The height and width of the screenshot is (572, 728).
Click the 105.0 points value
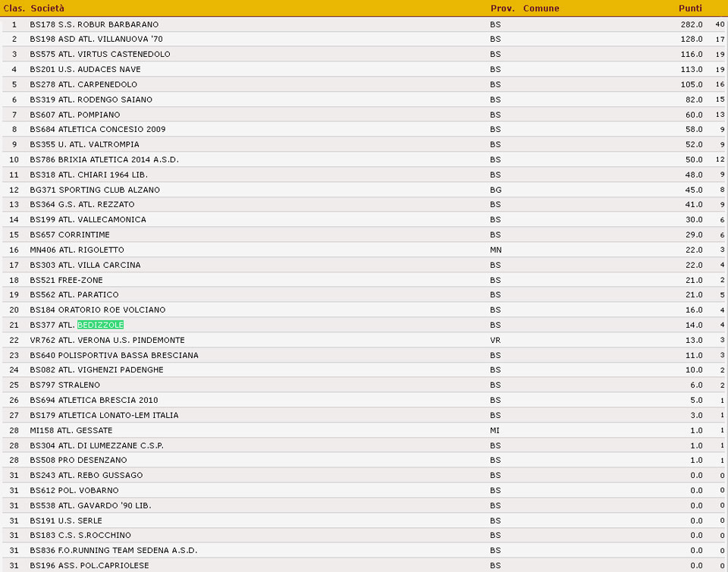tap(692, 84)
